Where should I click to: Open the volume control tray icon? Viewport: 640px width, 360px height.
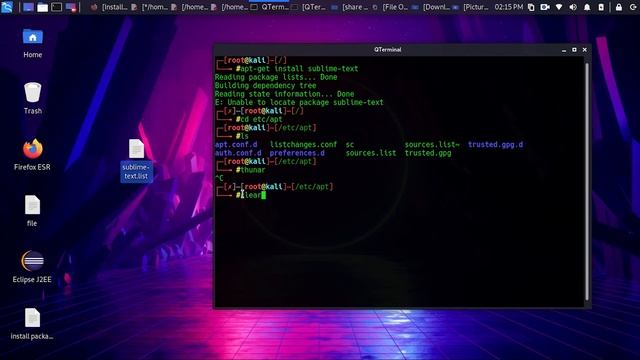[573, 7]
